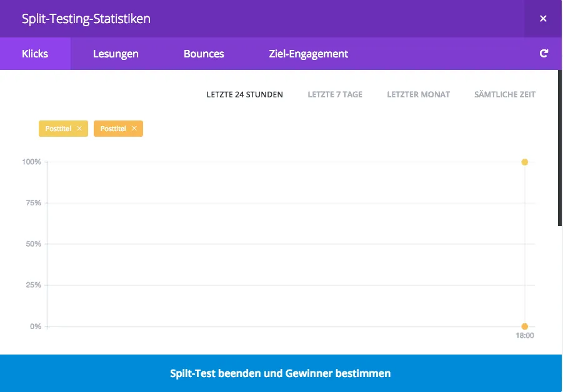
Task: Enable the SÄMTLICHE ZEIT time filter
Action: click(504, 94)
